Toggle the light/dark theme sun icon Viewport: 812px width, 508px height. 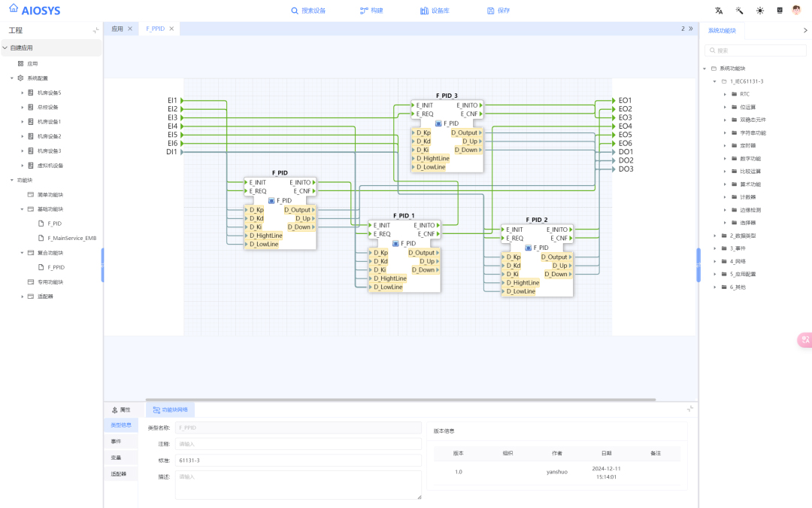[759, 11]
